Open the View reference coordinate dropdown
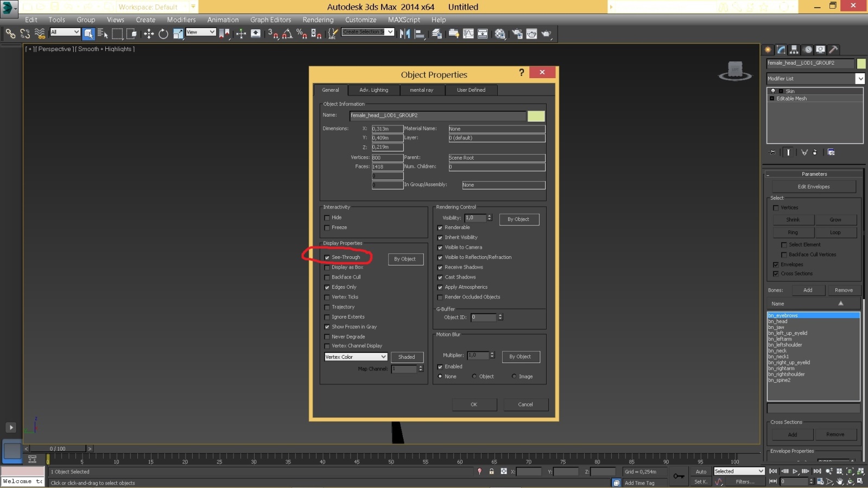 click(201, 32)
